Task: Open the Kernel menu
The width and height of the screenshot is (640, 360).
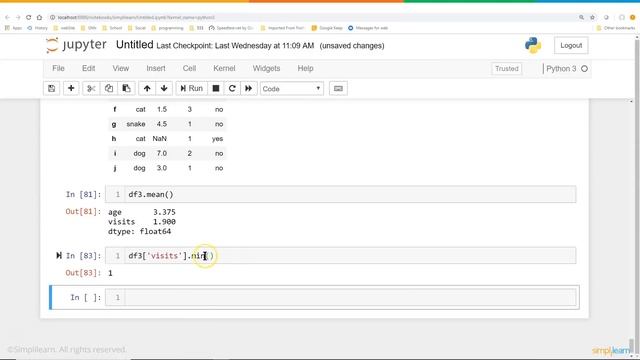Action: coord(224,69)
